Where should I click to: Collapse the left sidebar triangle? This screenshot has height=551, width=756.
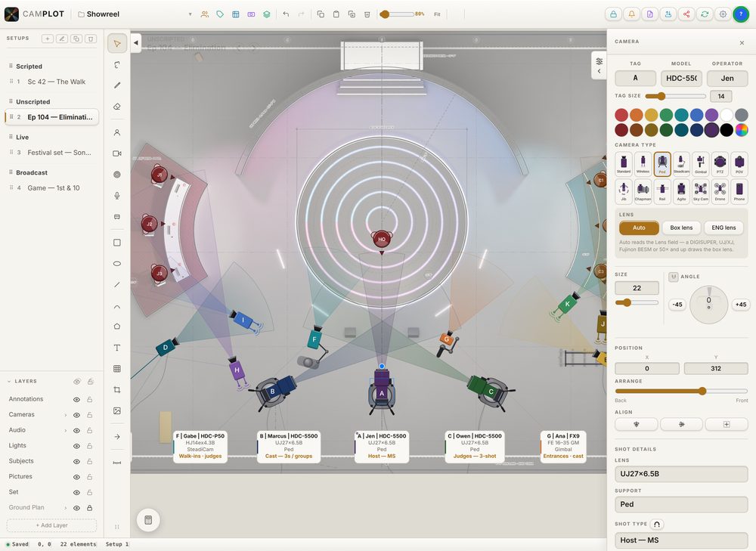[136, 43]
